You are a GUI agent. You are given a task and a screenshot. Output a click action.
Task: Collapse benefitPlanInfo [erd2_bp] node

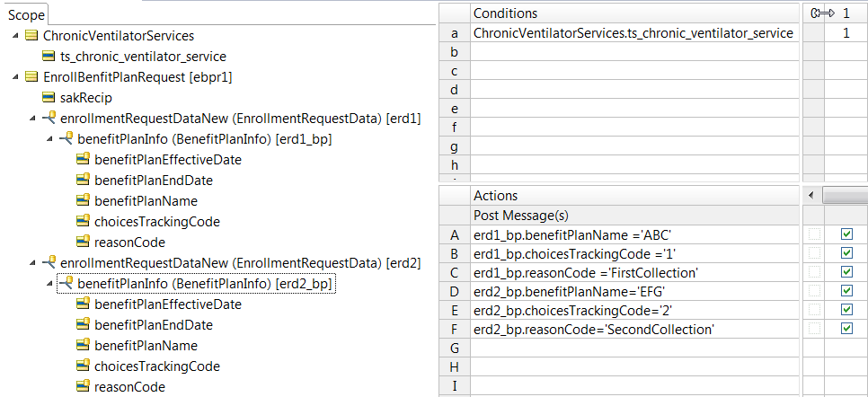coord(50,283)
